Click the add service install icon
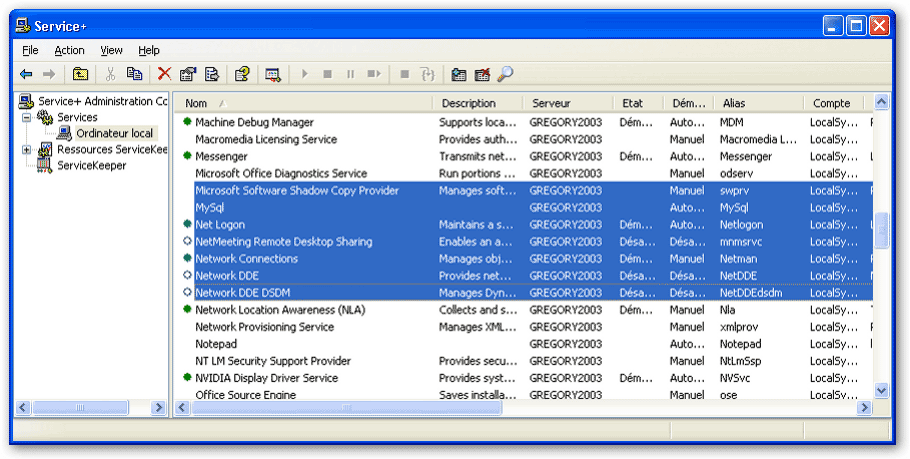This screenshot has height=459, width=910. 459,74
